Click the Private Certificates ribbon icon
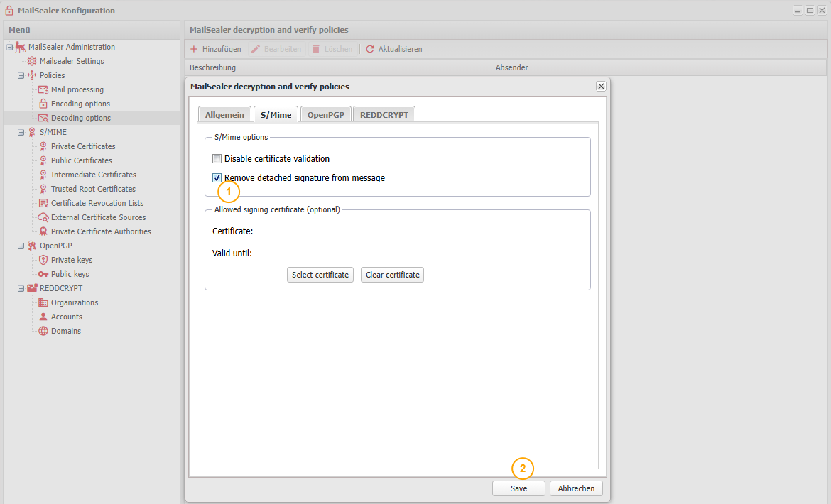This screenshot has width=831, height=504. tap(43, 146)
